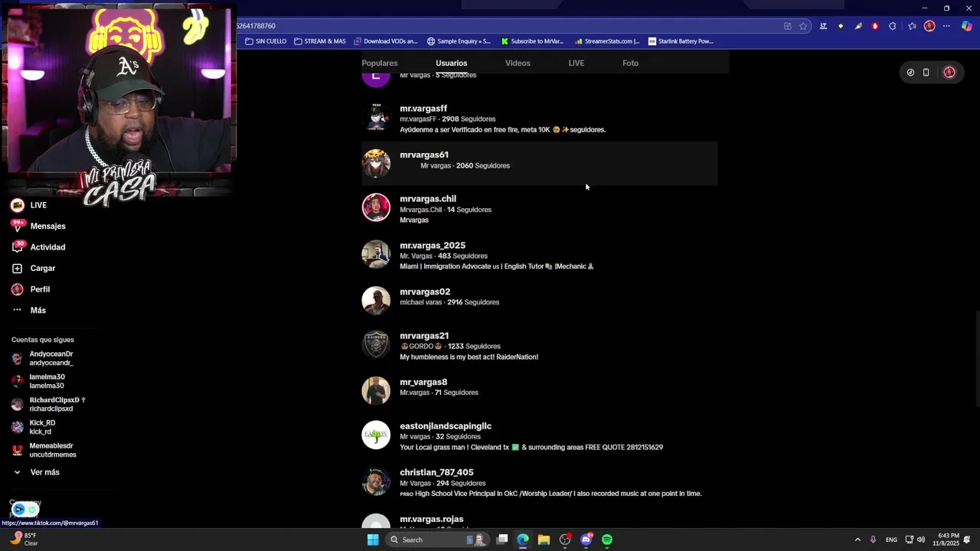Click mrvargas61 profile avatar
This screenshot has height=551, width=980.
(x=376, y=163)
